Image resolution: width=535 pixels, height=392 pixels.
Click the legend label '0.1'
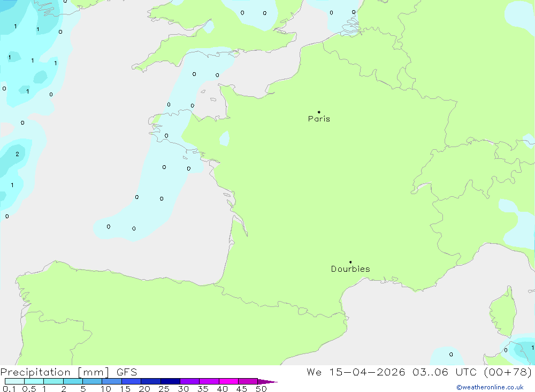pos(9,389)
